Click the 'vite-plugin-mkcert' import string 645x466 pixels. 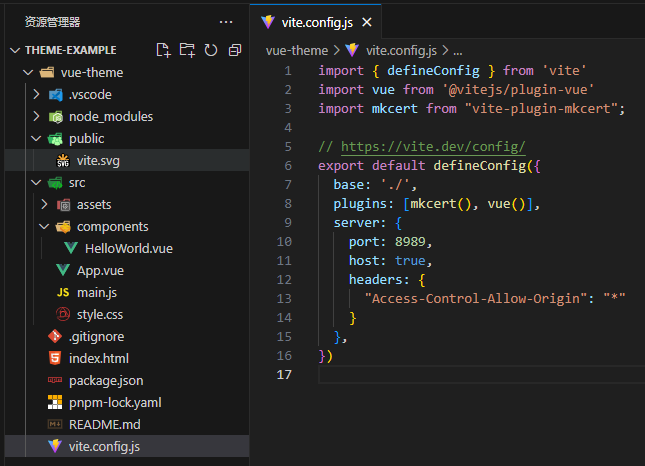click(541, 109)
